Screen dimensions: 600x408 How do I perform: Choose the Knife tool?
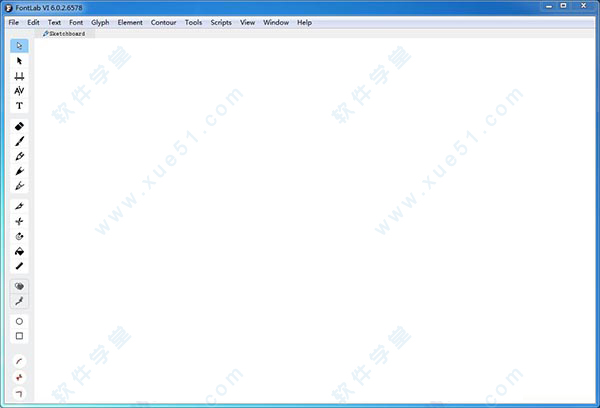[19, 221]
